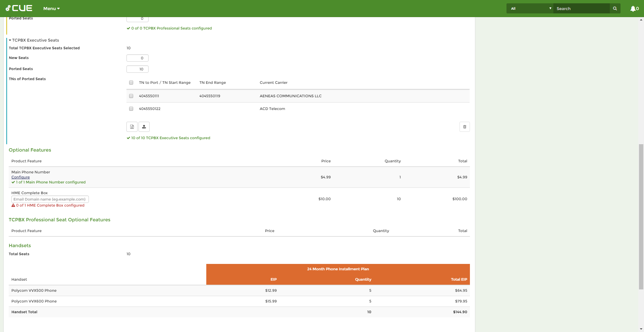644x332 pixels.
Task: Click the scrollbar down arrow
Action: pos(641,329)
